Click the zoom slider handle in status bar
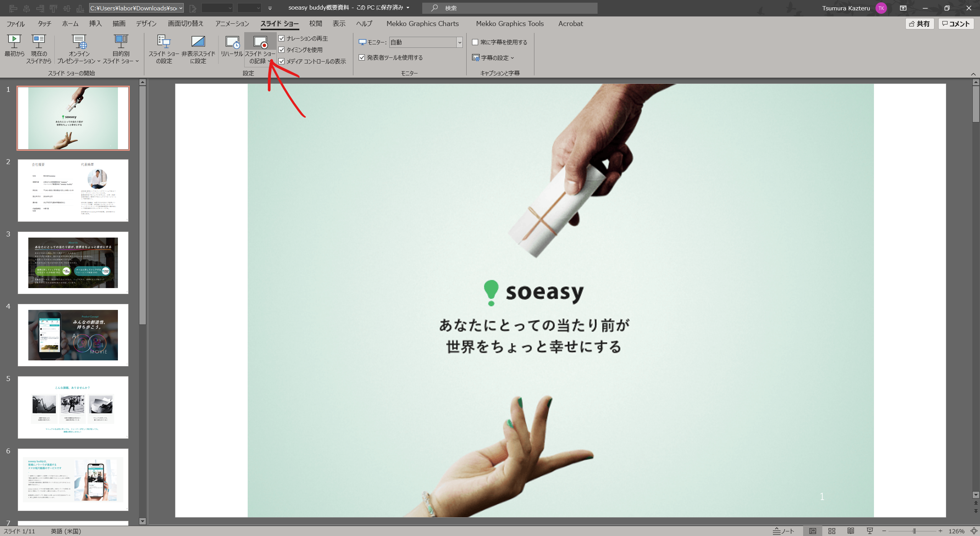This screenshot has width=980, height=536. click(914, 531)
